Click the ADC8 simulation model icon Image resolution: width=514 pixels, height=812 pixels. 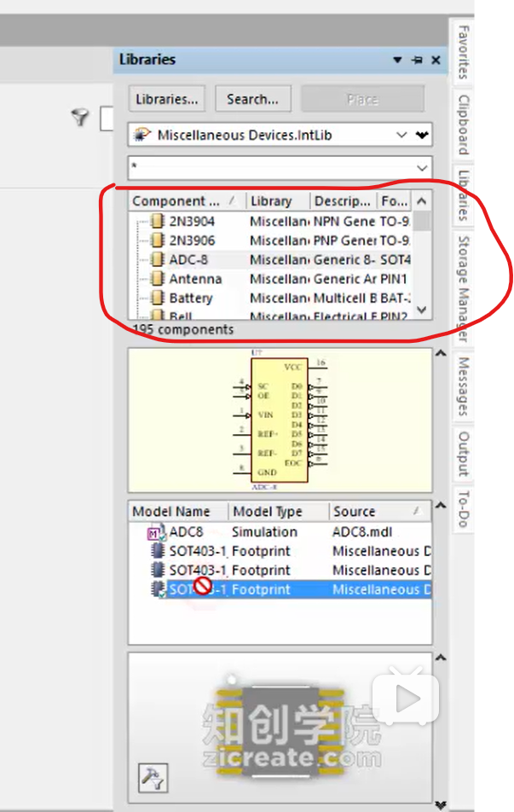pos(156,532)
